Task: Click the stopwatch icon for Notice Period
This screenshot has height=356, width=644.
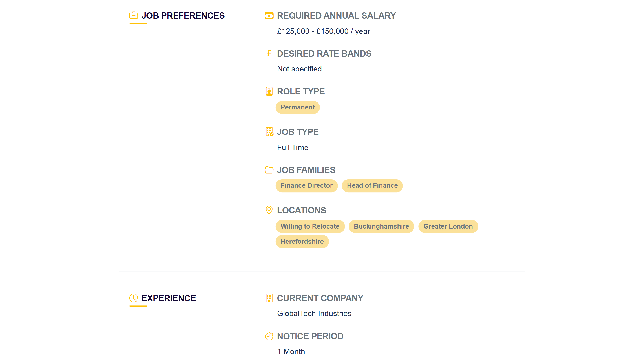Action: point(269,336)
